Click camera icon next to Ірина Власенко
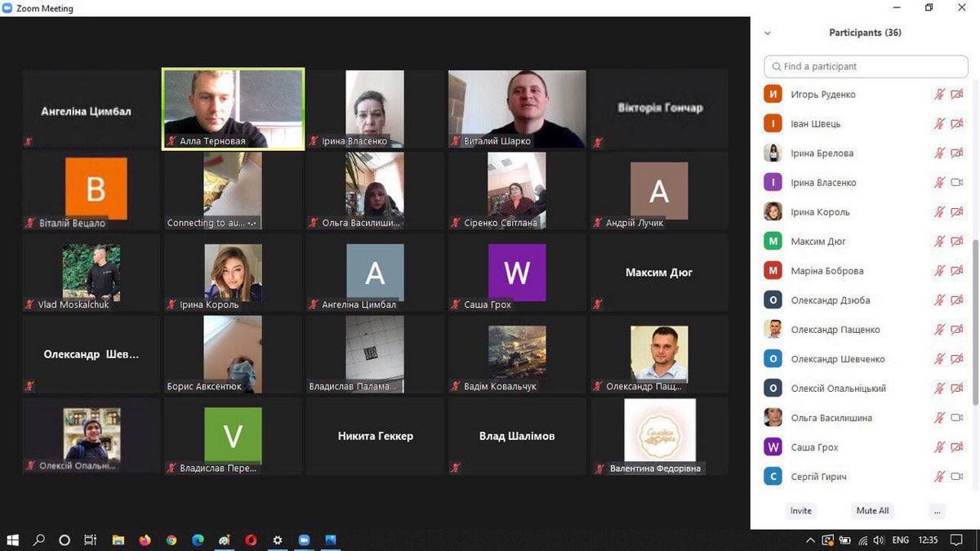The image size is (980, 551). tap(957, 183)
